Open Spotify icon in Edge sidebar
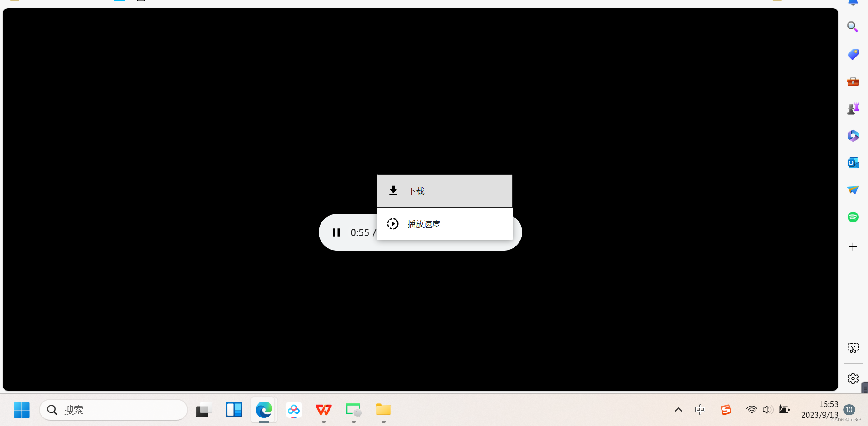868x426 pixels. pyautogui.click(x=853, y=217)
